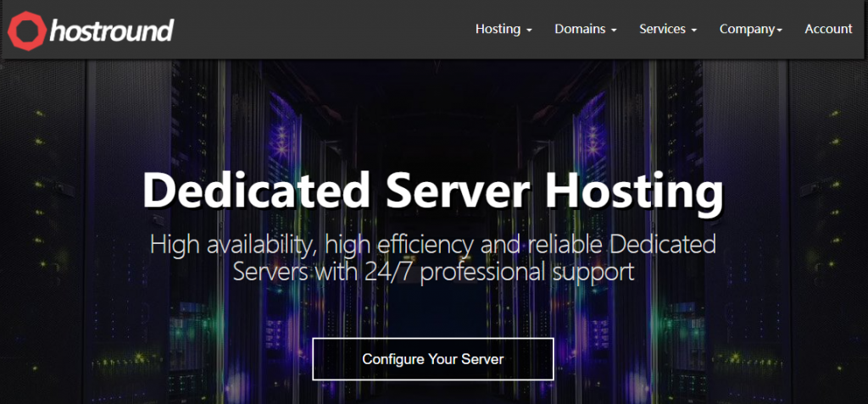This screenshot has height=404, width=868.
Task: Go to the Account page
Action: 829,30
